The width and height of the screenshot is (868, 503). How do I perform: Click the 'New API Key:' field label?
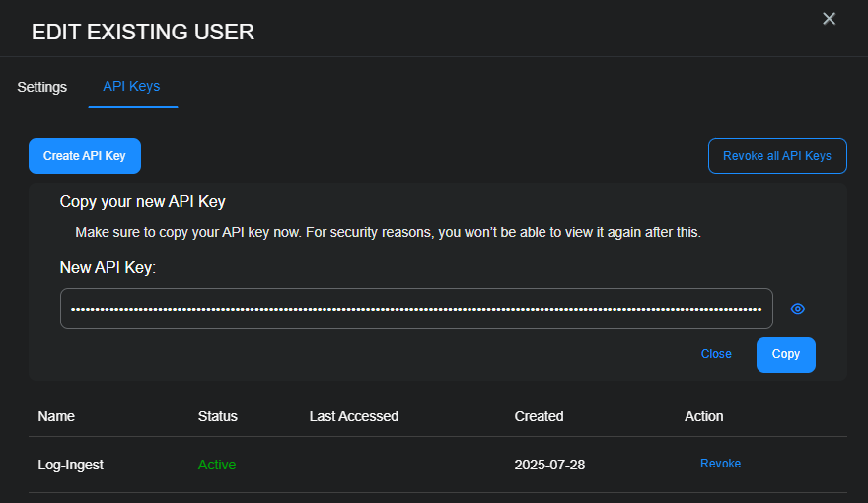coord(108,267)
